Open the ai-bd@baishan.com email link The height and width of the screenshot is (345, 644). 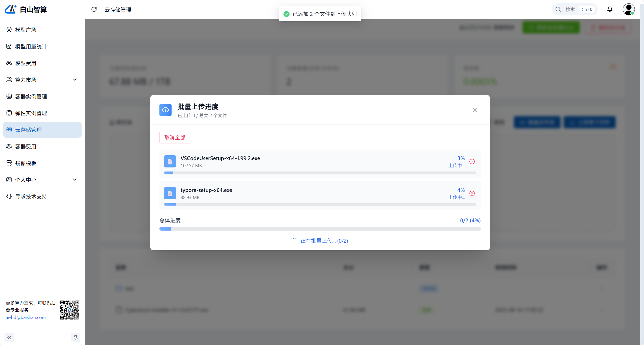[x=26, y=317]
